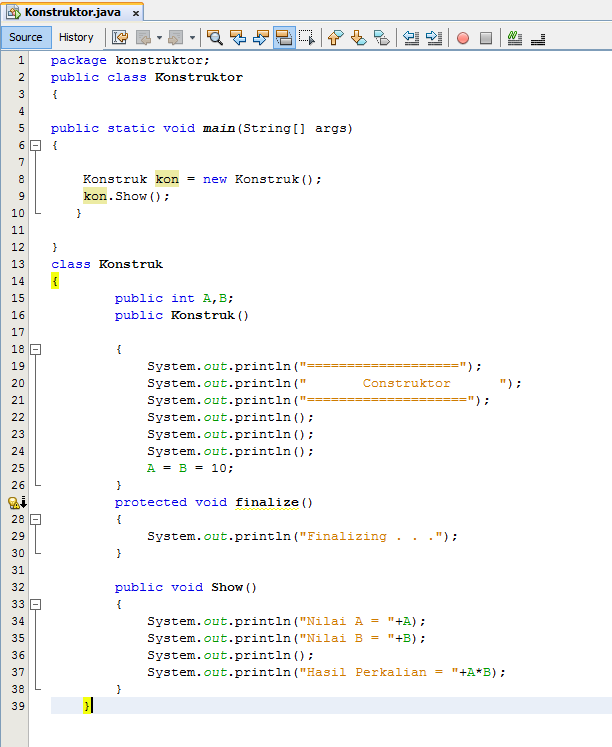Switch to the Source view
Viewport: 612px width, 747px height.
[26, 37]
